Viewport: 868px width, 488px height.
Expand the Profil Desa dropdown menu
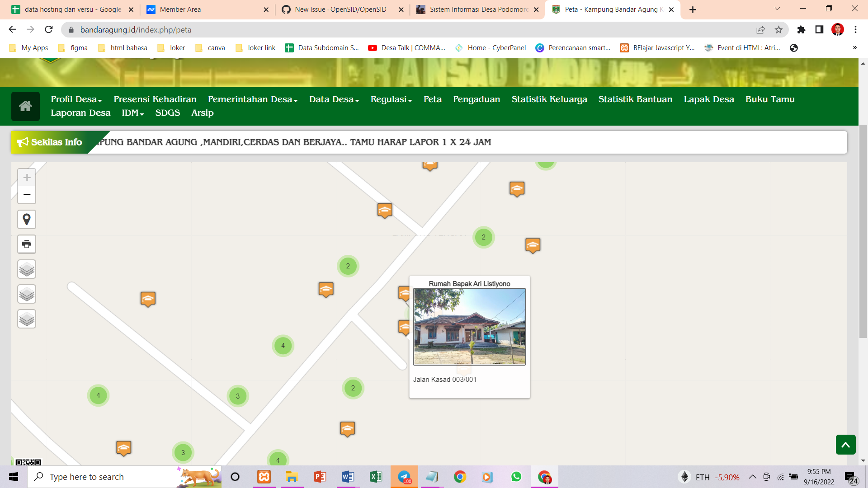pos(76,99)
